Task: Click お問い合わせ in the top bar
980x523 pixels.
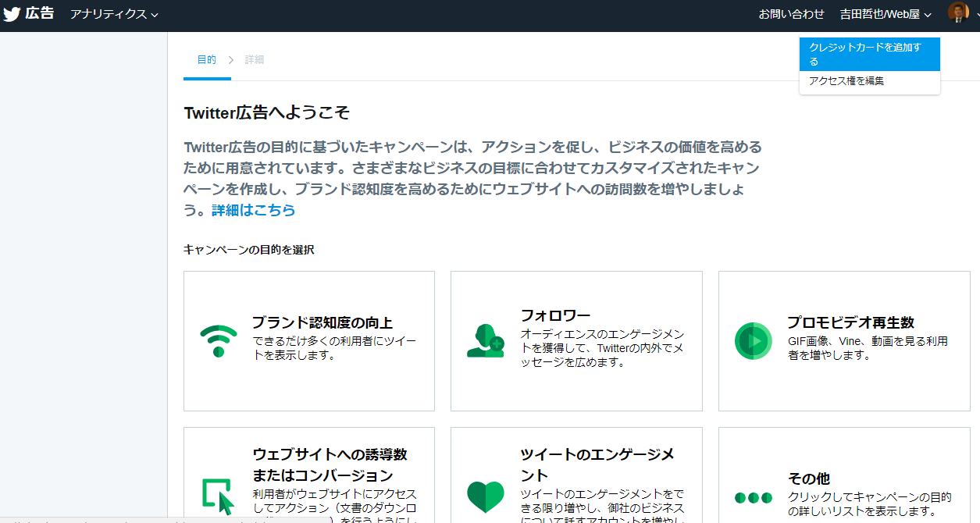Action: [x=791, y=14]
